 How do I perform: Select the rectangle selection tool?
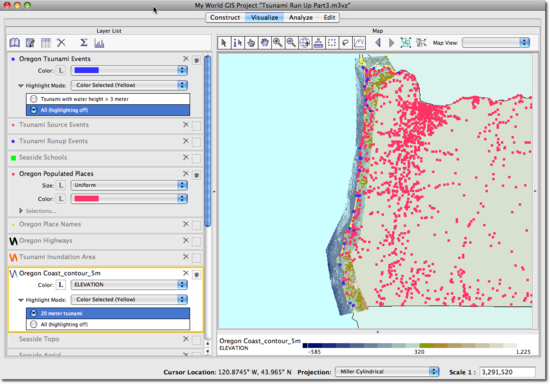(x=331, y=43)
